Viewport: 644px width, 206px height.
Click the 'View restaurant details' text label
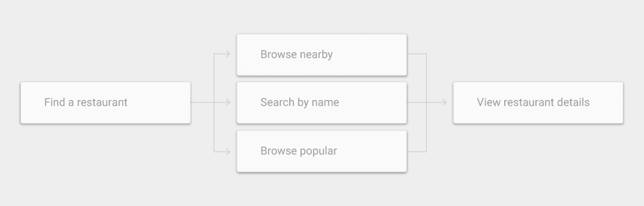pyautogui.click(x=533, y=102)
